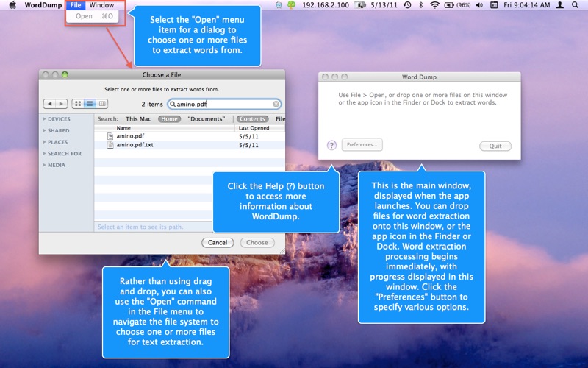Image resolution: width=588 pixels, height=368 pixels.
Task: Switch to icon view in file dialog
Action: coord(78,104)
